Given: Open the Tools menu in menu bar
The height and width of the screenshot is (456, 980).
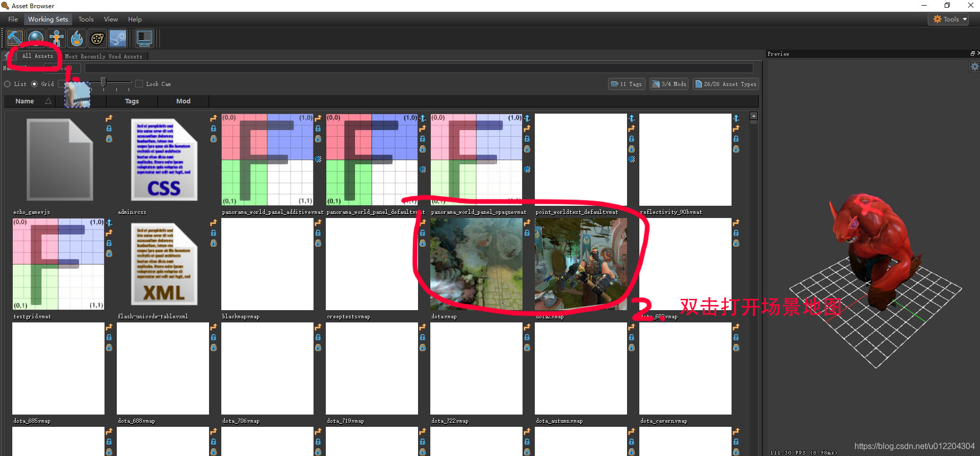Looking at the screenshot, I should (86, 19).
